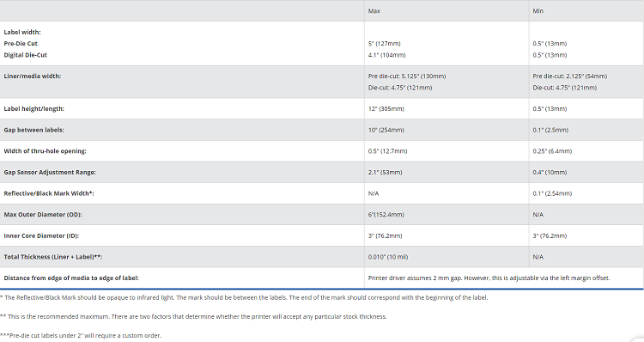
Task: Select "Max Outer Diameter (OD):" label
Action: (43, 215)
